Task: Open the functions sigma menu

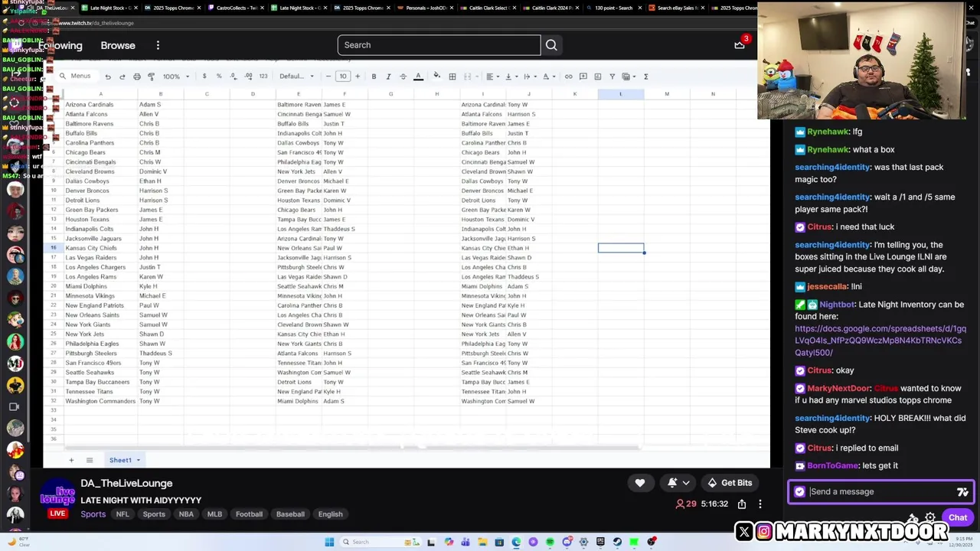Action: (646, 77)
